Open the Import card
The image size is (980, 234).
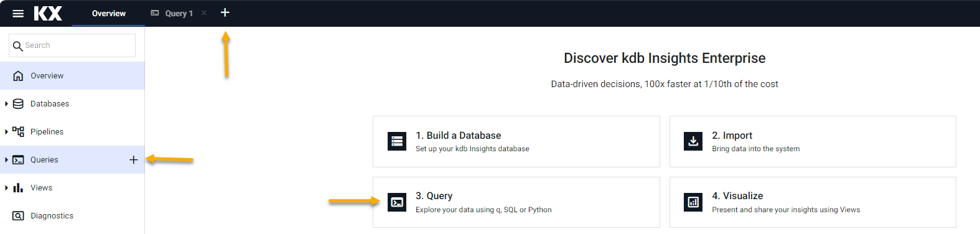pyautogui.click(x=813, y=141)
